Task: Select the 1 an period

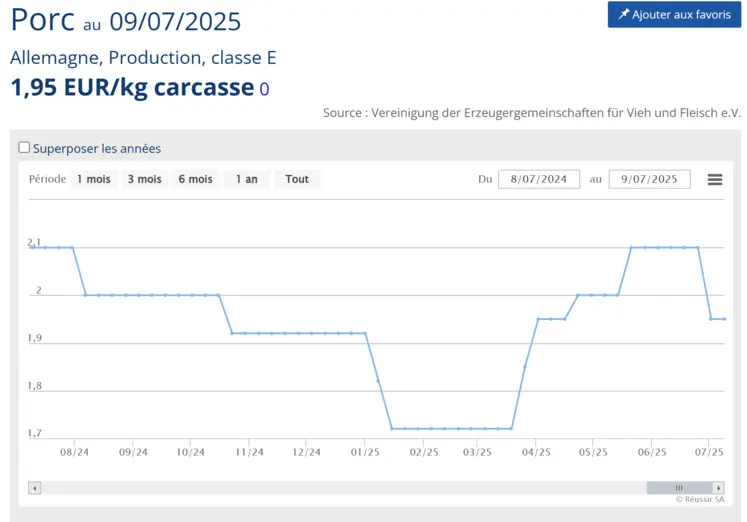Action: click(x=247, y=179)
